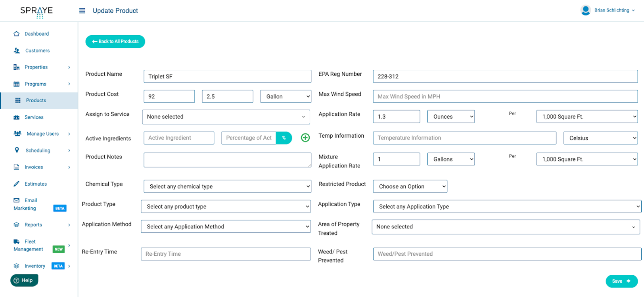Screen dimensions: 644x297
Task: Open Services in sidebar
Action: (x=34, y=117)
